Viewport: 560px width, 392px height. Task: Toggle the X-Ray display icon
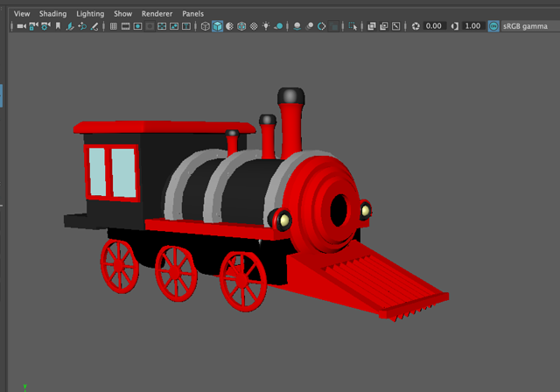371,26
